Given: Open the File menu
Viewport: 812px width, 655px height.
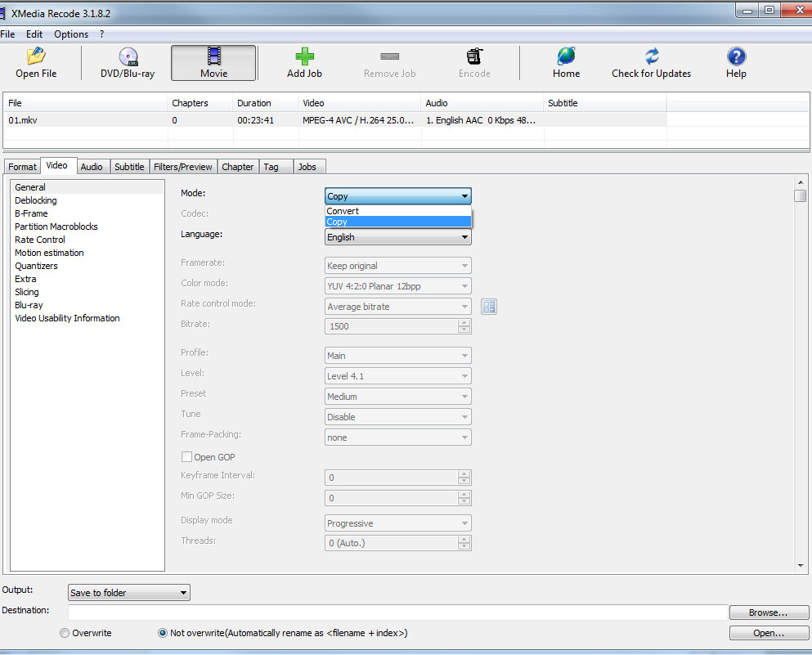Looking at the screenshot, I should 7,34.
